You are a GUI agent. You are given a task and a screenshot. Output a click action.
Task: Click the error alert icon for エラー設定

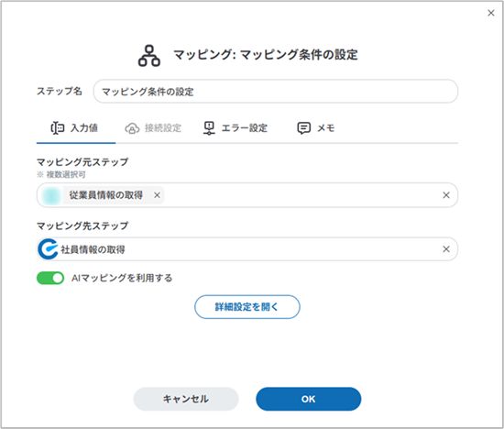click(209, 128)
